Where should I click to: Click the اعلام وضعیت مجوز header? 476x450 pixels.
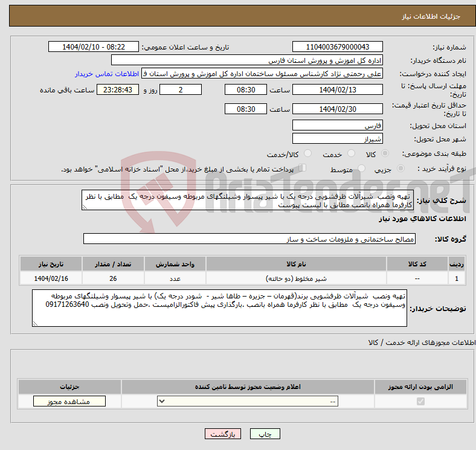point(248,387)
